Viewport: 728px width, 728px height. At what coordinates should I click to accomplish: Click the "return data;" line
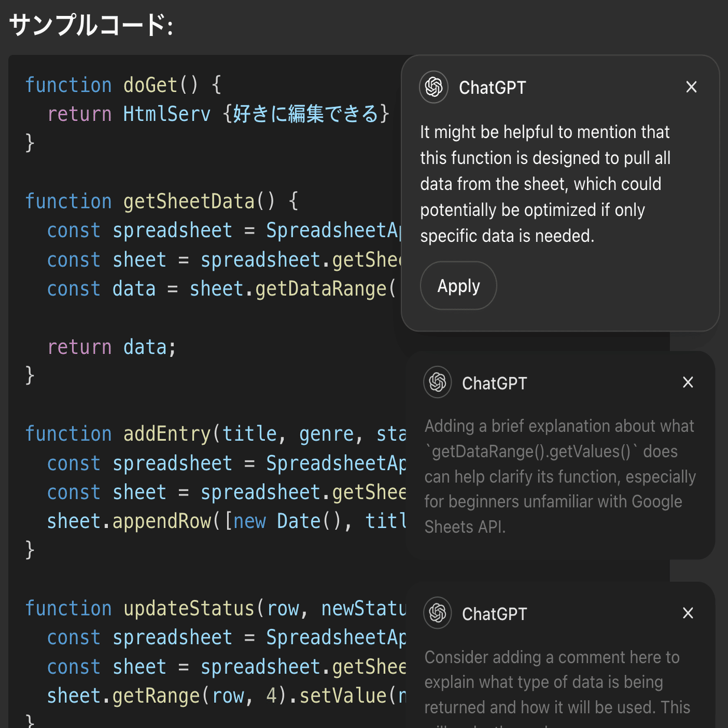(x=112, y=347)
